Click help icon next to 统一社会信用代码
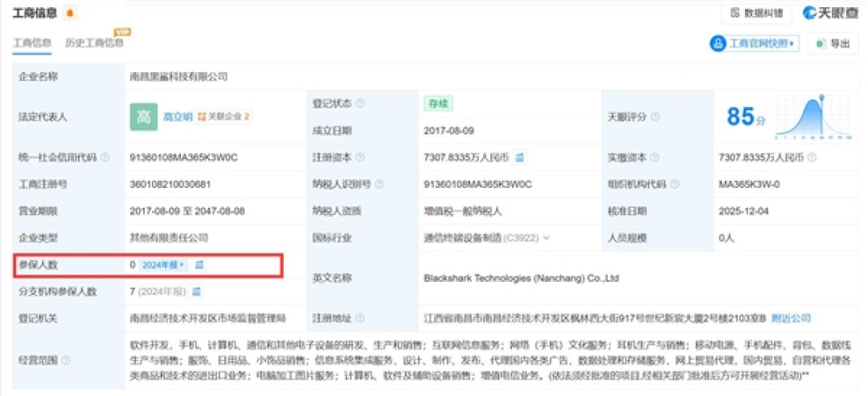The image size is (868, 396). [x=105, y=157]
